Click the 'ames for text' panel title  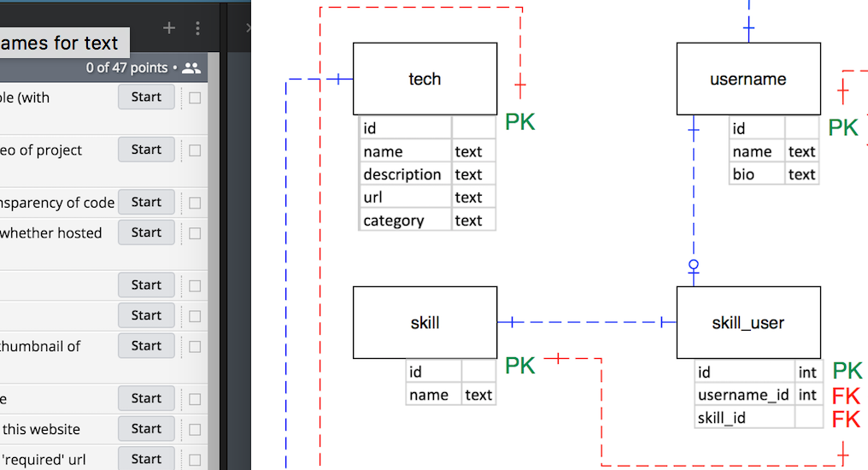(x=60, y=44)
